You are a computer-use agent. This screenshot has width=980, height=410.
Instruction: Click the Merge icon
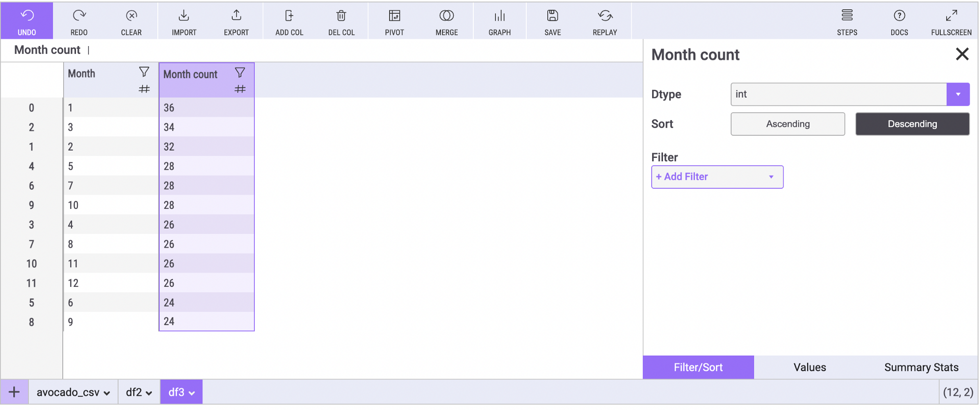tap(446, 16)
